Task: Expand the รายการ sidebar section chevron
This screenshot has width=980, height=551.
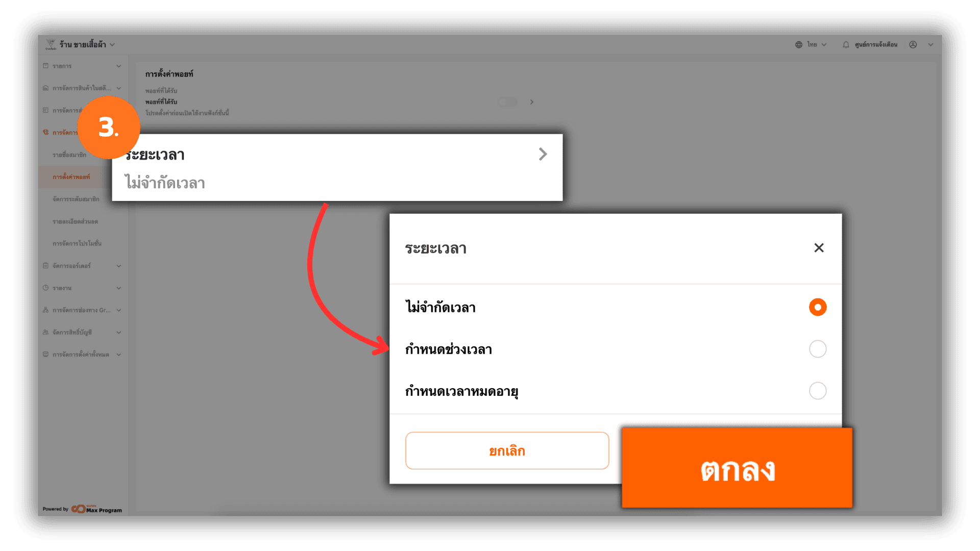Action: point(119,66)
